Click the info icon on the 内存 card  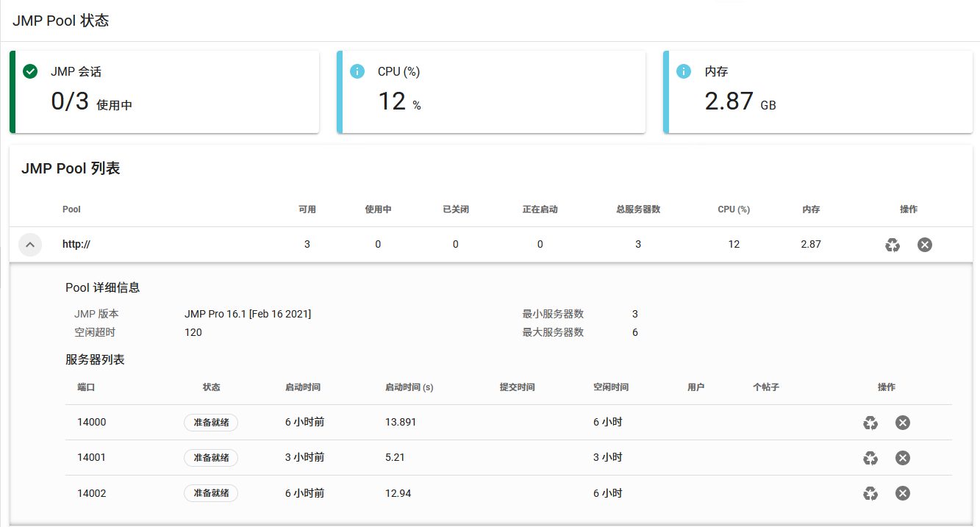coord(684,71)
